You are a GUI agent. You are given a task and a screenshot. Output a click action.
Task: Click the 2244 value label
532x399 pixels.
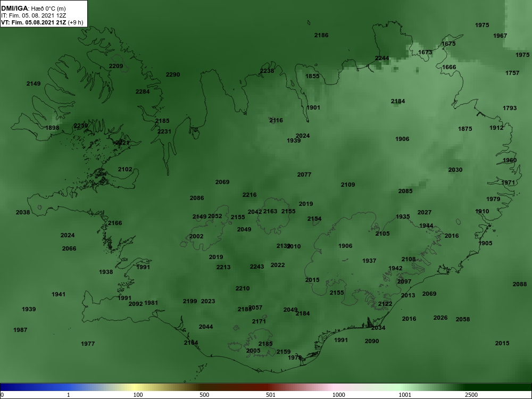point(382,59)
